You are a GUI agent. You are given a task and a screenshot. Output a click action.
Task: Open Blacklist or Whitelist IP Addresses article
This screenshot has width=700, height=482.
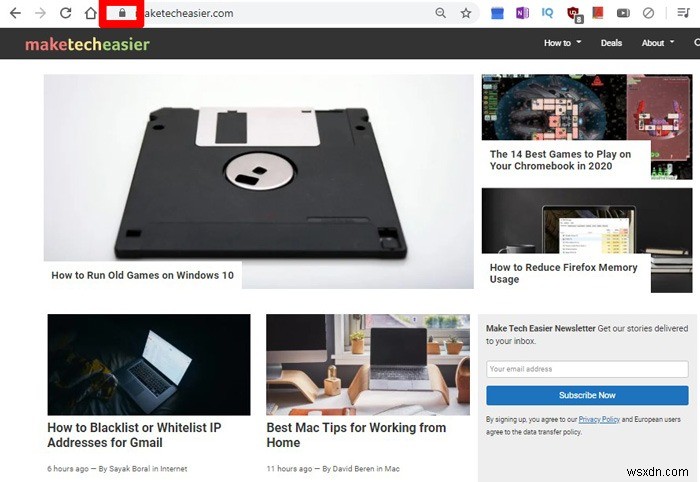[134, 435]
